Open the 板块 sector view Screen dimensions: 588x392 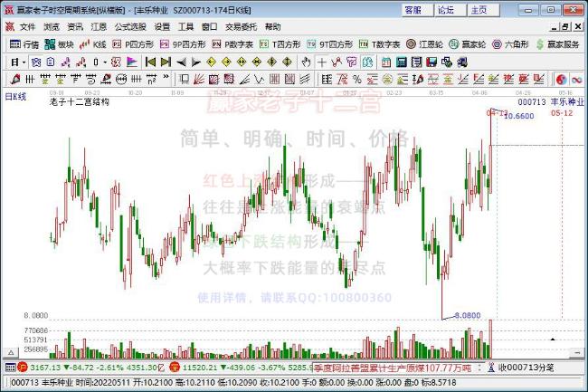59,44
